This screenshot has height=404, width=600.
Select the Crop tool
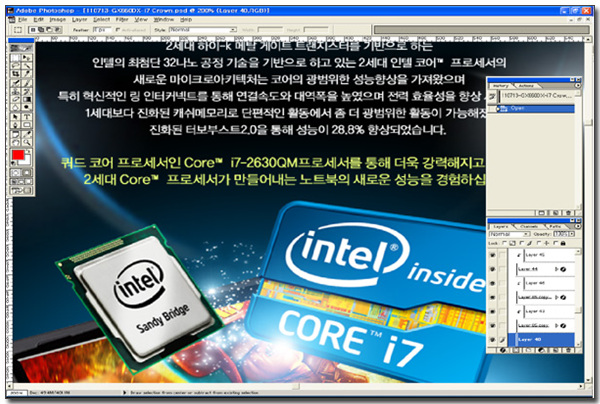[15, 73]
